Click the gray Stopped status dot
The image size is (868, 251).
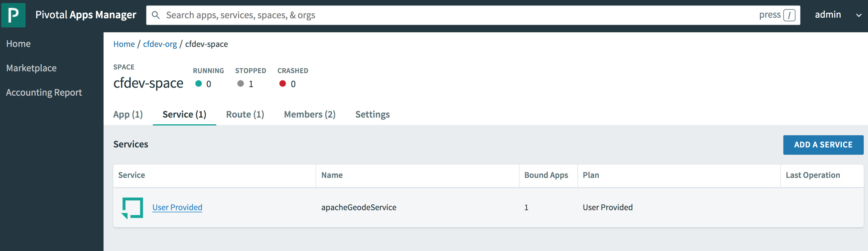240,83
